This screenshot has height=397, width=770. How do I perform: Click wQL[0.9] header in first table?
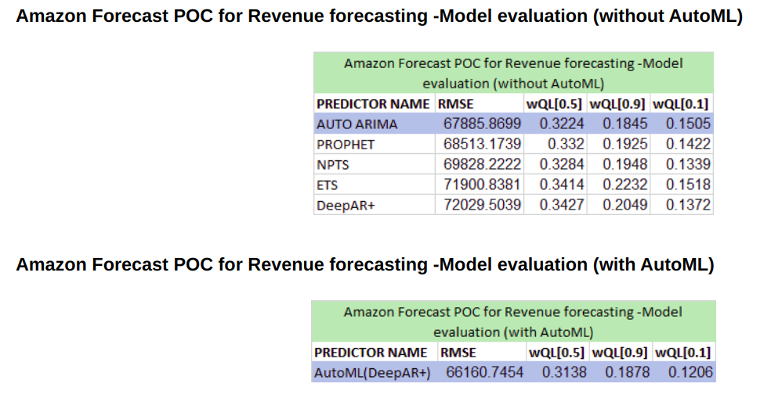pyautogui.click(x=617, y=104)
